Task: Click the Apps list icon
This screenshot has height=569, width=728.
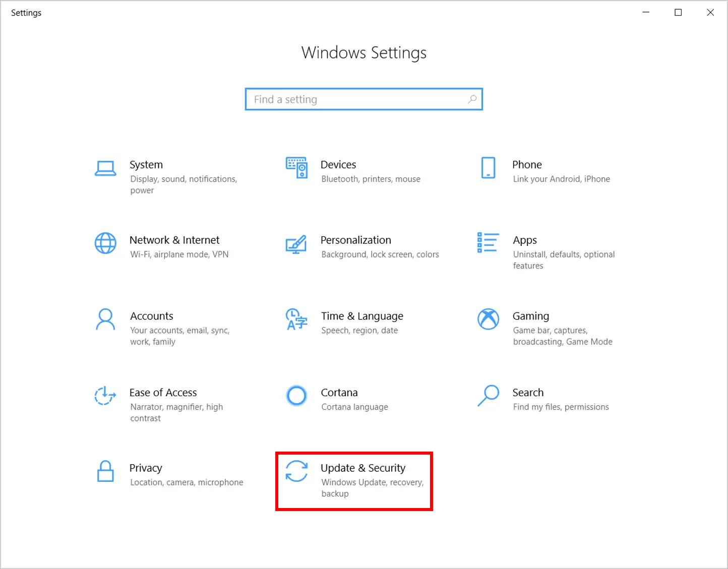Action: (488, 242)
